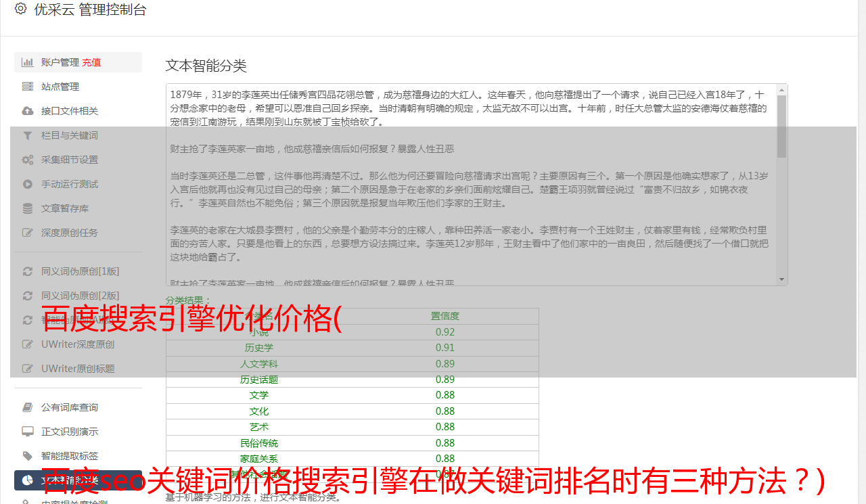This screenshot has height=504, width=866.
Task: Click the tag icon for 智能提取标签
Action: coord(28,456)
